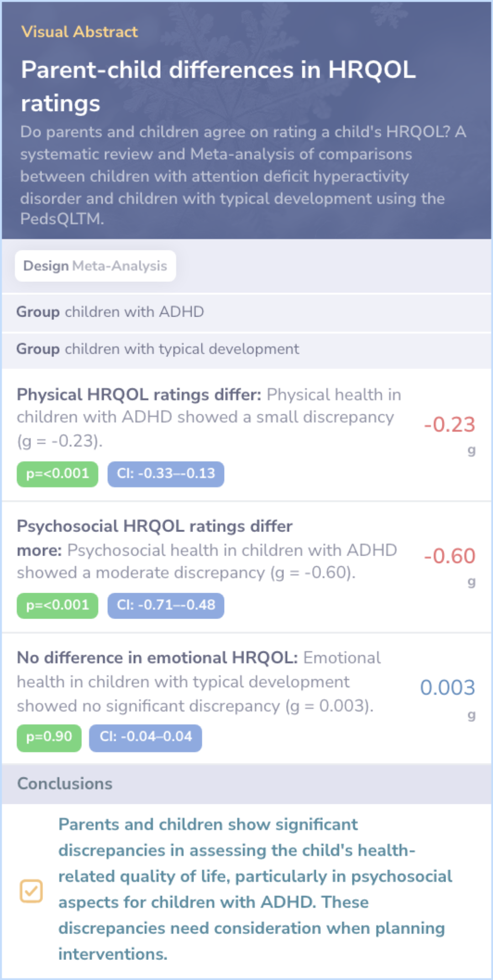493x980 pixels.
Task: Click the "Physical HRQOL ratings differ" heading
Action: coord(139,395)
